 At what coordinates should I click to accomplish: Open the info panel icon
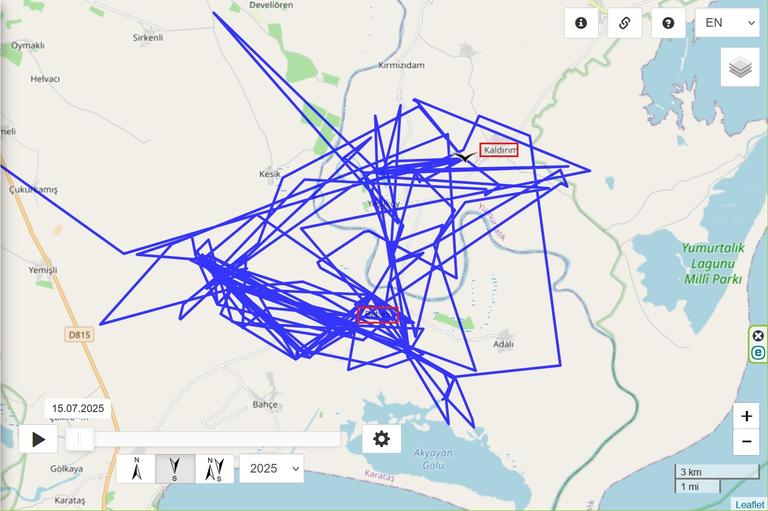pos(581,23)
